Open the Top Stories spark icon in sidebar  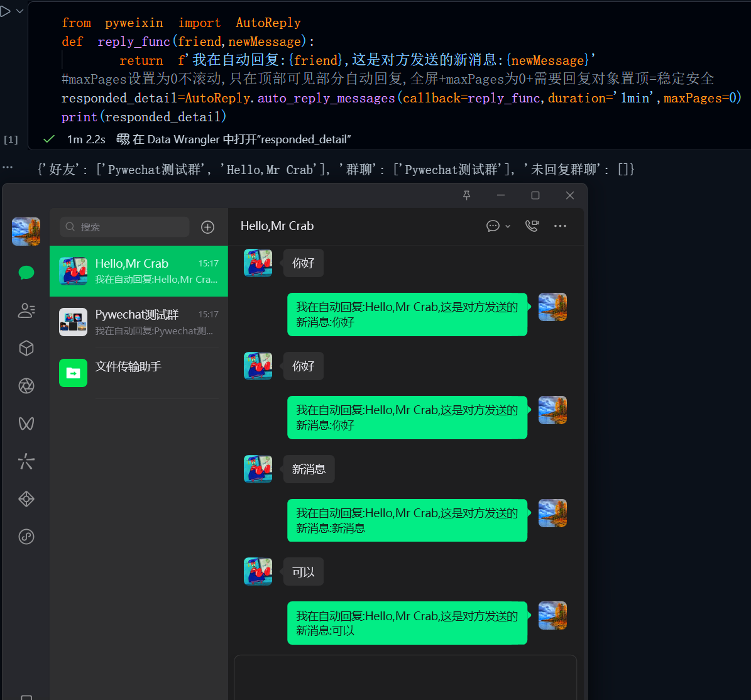click(26, 462)
